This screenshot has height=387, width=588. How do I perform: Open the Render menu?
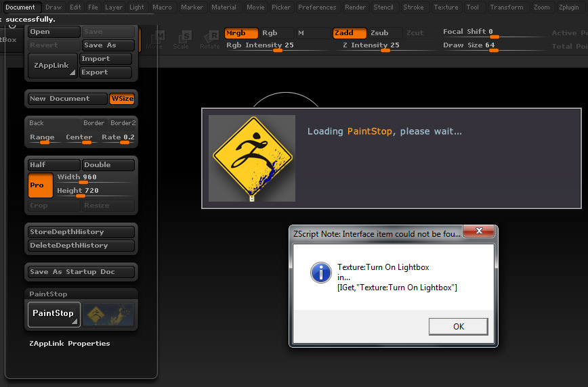tap(355, 7)
